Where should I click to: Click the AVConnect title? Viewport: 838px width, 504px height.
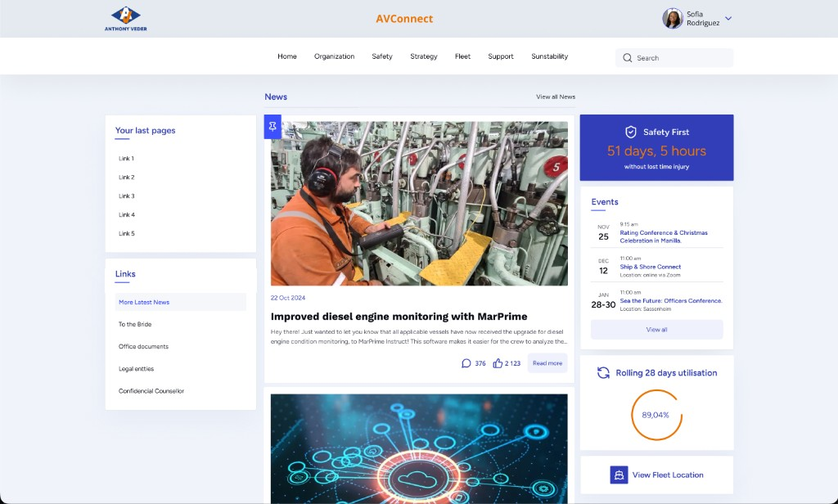[404, 19]
